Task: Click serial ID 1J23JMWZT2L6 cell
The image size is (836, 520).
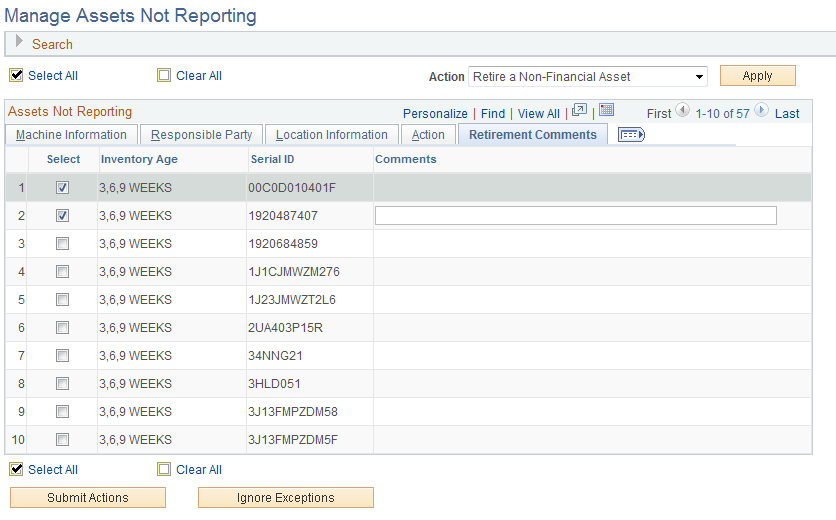Action: [292, 300]
